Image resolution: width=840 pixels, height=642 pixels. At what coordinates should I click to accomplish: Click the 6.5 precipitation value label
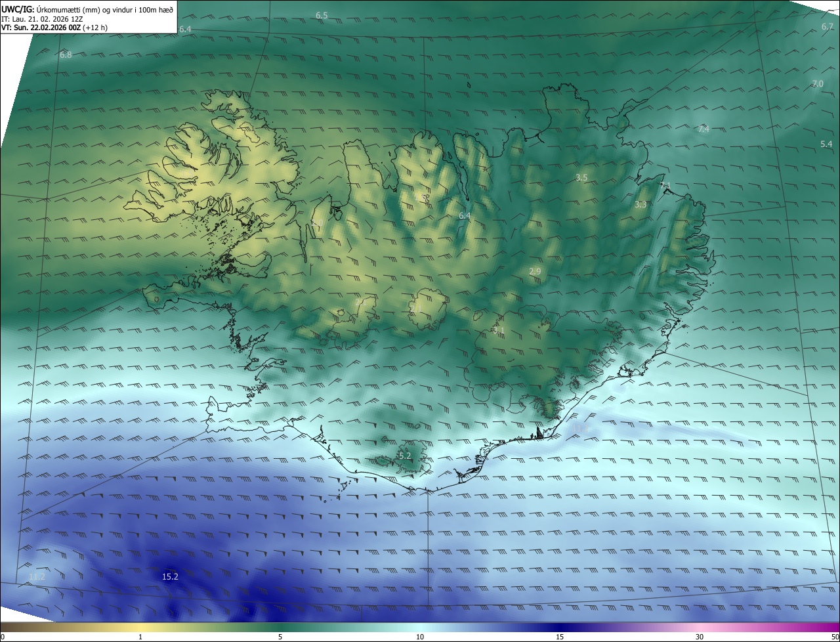[322, 15]
